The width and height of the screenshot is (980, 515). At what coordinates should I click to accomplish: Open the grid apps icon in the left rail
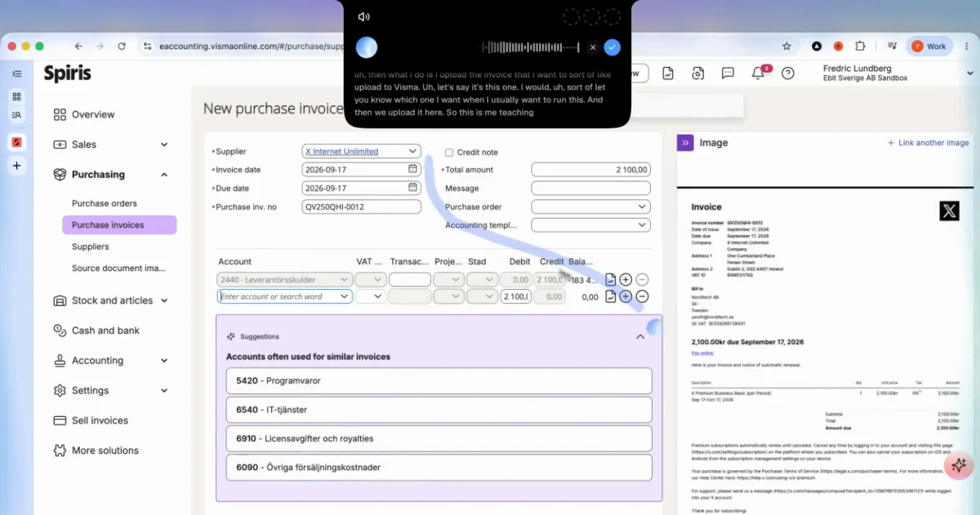[x=17, y=96]
